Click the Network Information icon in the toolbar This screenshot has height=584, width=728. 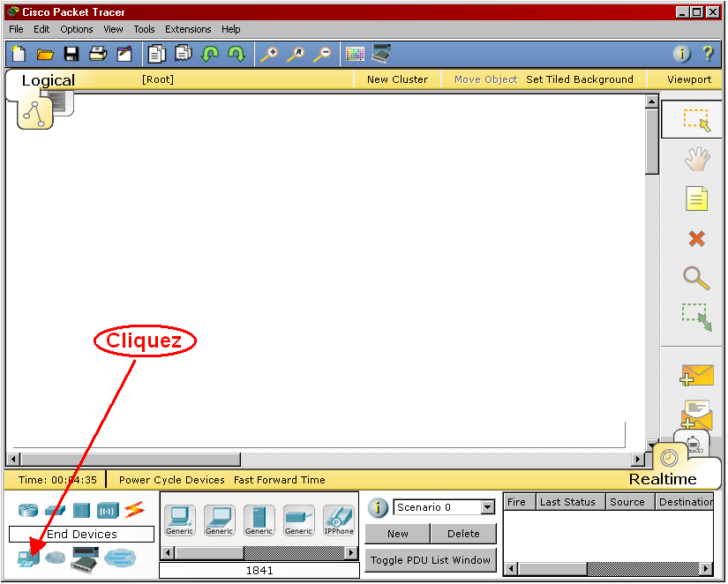coord(681,54)
